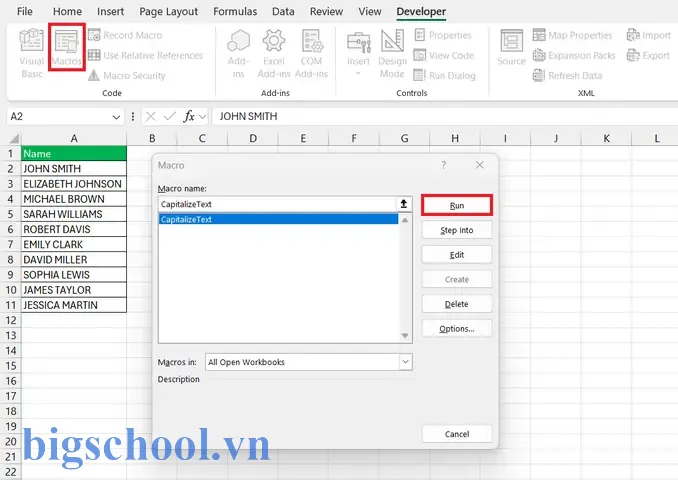Screen dimensions: 678x480
Task: Open Macro Security settings
Action: (x=127, y=76)
